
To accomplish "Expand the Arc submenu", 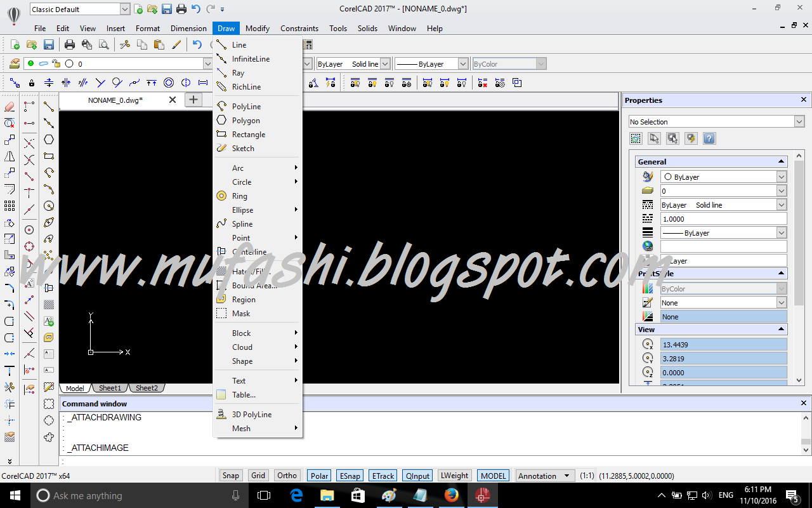I will coord(257,168).
